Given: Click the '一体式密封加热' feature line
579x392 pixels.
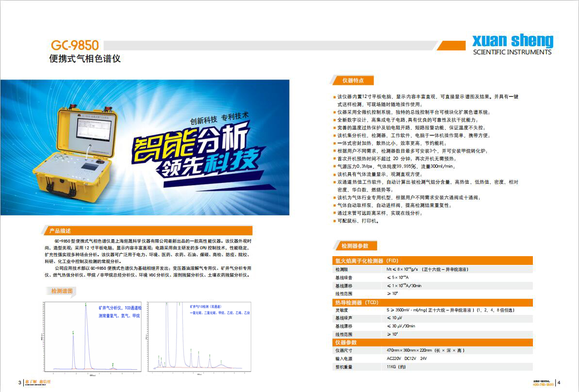Looking at the screenshot, I should coord(390,143).
